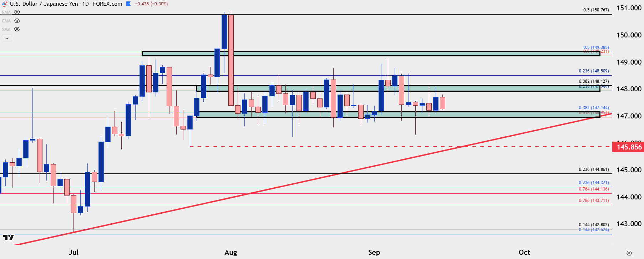Click the Aug label on the time axis

point(231,252)
